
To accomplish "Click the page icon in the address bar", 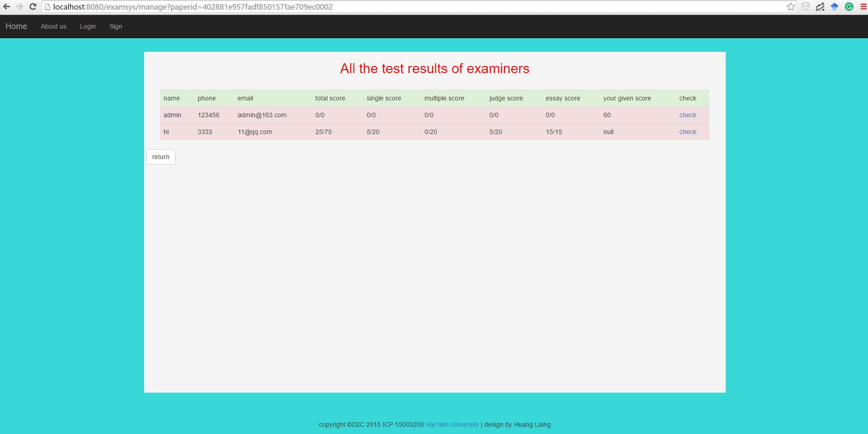I will tap(47, 7).
